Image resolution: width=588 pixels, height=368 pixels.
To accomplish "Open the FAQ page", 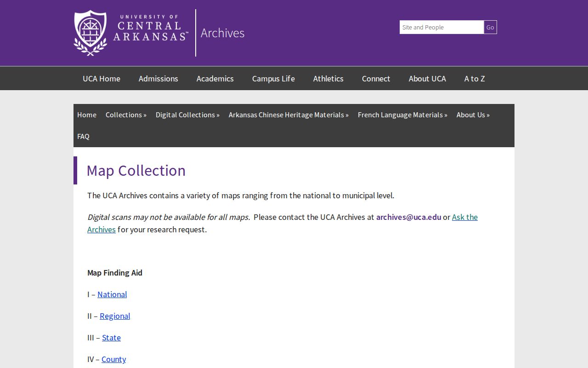I will pyautogui.click(x=83, y=137).
